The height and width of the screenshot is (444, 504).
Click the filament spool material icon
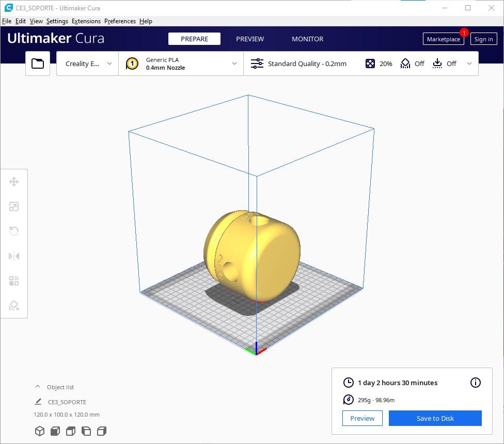pyautogui.click(x=349, y=400)
